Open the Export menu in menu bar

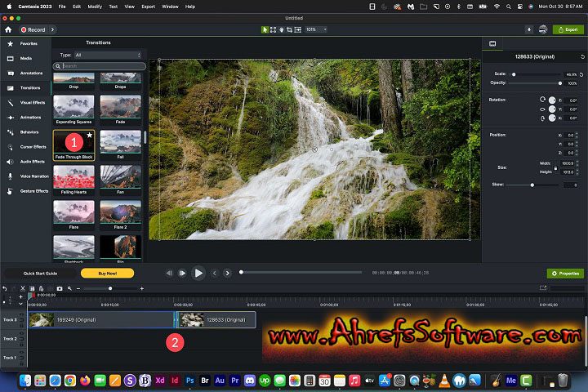pyautogui.click(x=148, y=7)
